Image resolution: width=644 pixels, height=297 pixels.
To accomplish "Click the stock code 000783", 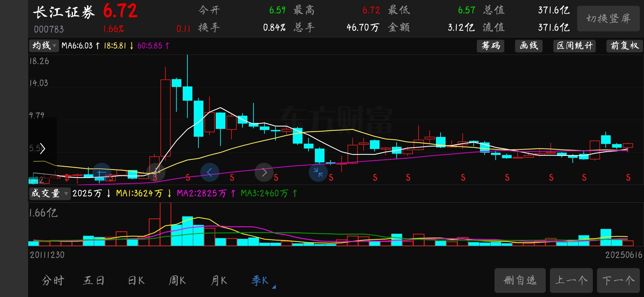I will tap(49, 29).
